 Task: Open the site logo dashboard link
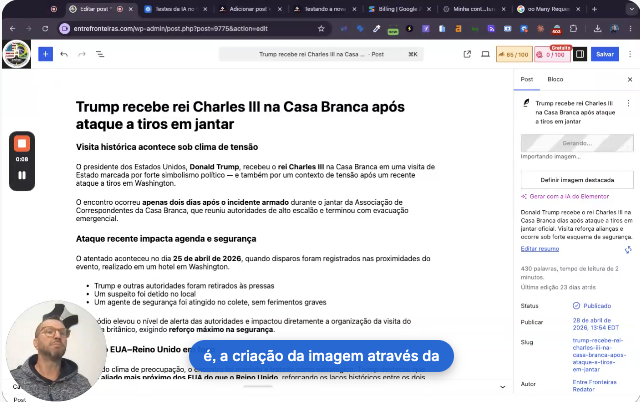16,54
